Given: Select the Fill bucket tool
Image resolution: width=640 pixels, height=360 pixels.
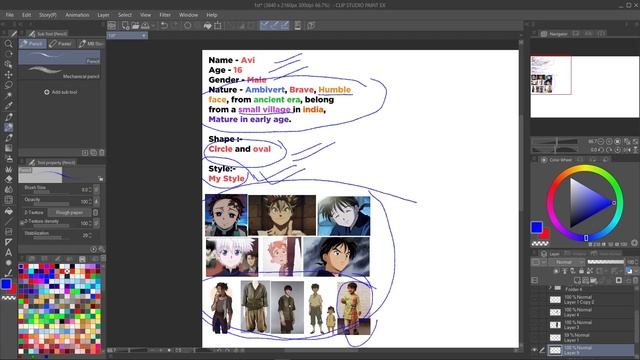Looking at the screenshot, I should click(8, 211).
